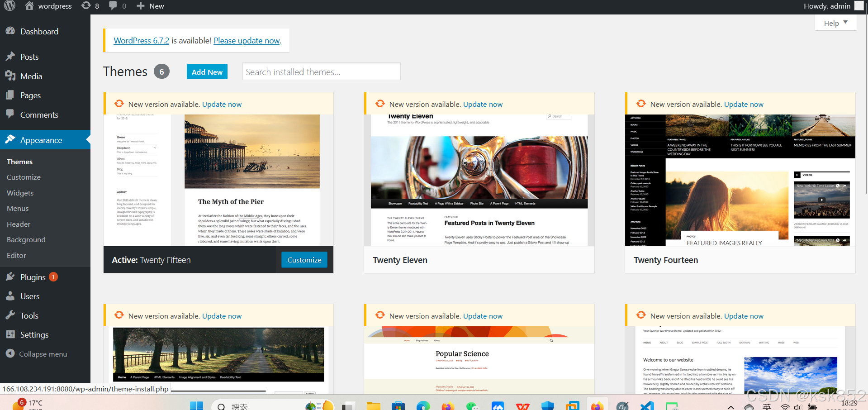Open File Explorer from the taskbar
This screenshot has width=868, height=410.
(x=374, y=406)
